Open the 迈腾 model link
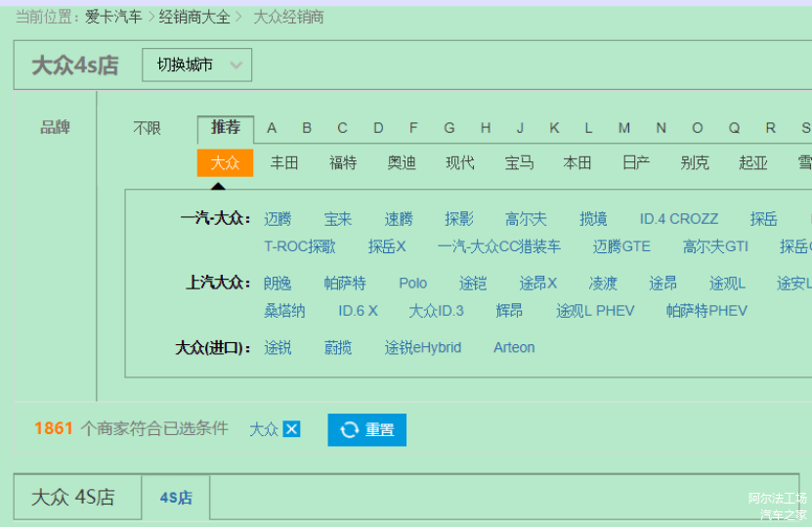Image resolution: width=812 pixels, height=528 pixels. click(x=278, y=219)
